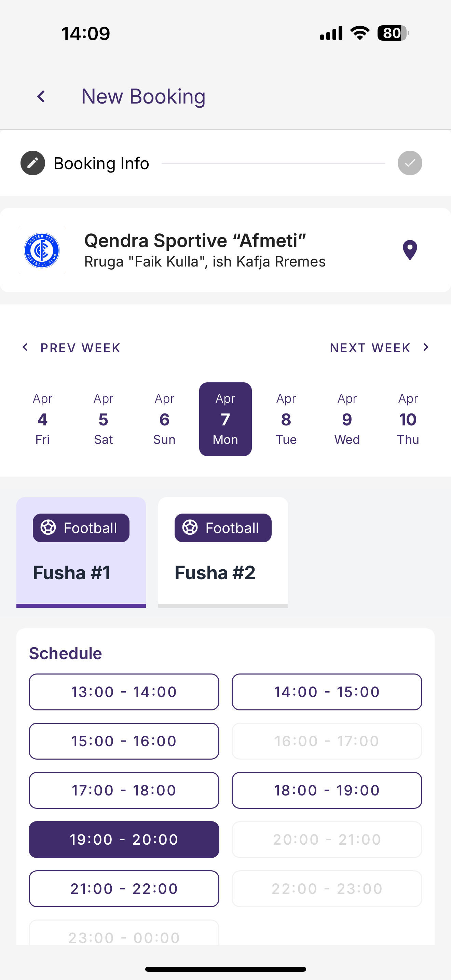Tap the football icon on the Fusha #1 card
451x980 pixels.
click(x=48, y=527)
